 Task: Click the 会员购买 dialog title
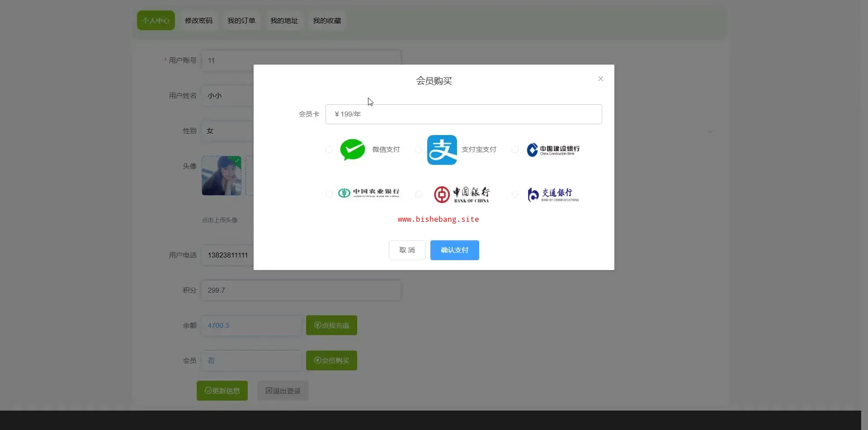(x=434, y=81)
